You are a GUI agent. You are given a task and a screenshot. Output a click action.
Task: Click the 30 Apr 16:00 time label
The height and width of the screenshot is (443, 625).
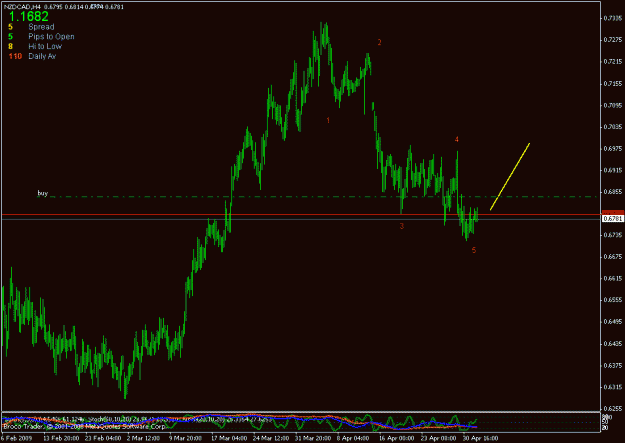pos(480,438)
